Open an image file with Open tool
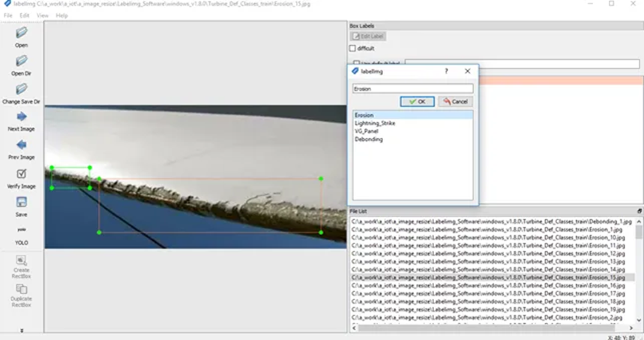The width and height of the screenshot is (644, 340). (x=21, y=37)
